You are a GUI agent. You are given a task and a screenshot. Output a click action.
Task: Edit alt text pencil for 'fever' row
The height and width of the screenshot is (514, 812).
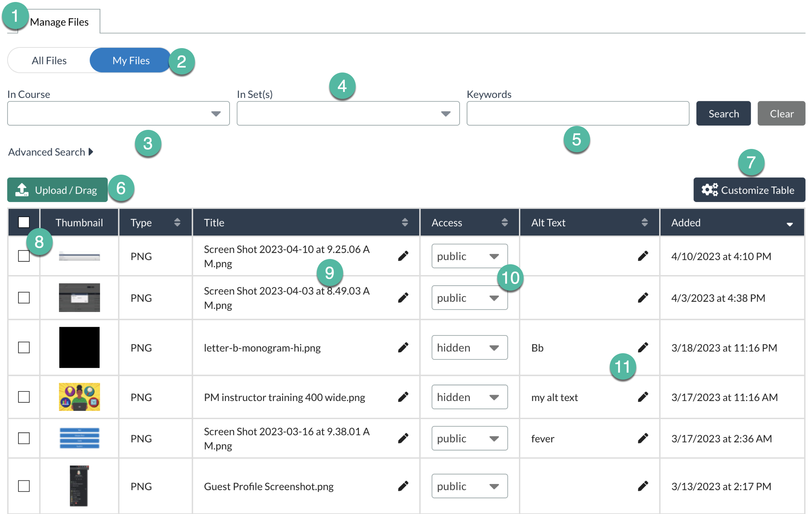pyautogui.click(x=643, y=438)
